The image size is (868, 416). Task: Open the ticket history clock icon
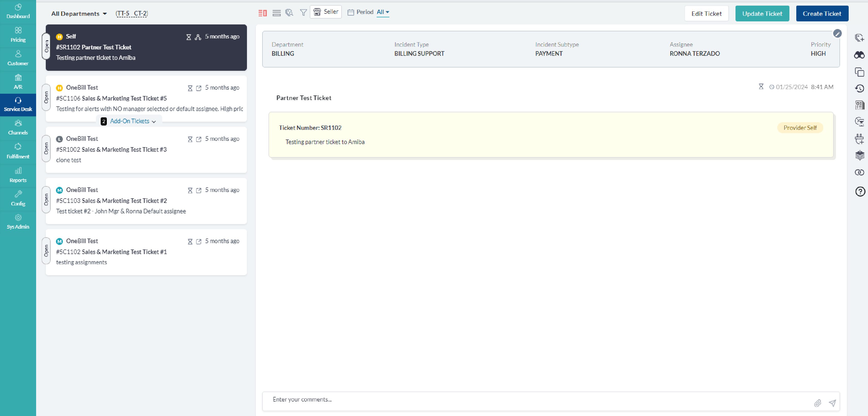tap(860, 88)
